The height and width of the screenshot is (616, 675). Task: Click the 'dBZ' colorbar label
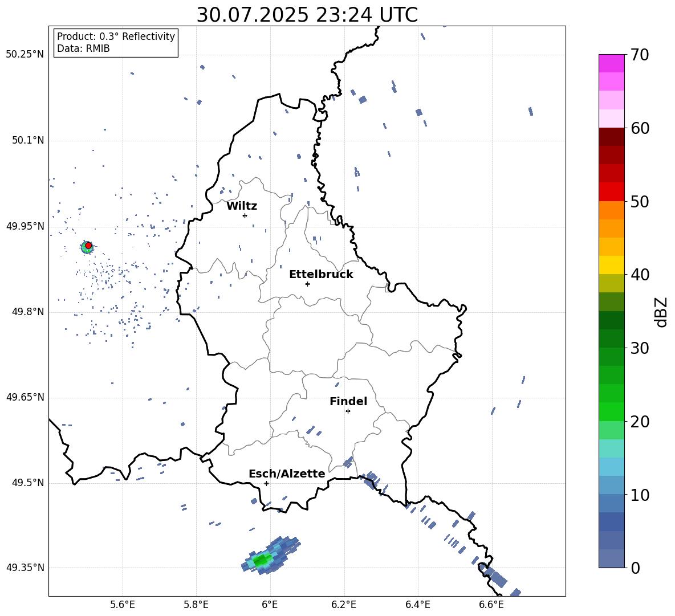click(x=662, y=312)
